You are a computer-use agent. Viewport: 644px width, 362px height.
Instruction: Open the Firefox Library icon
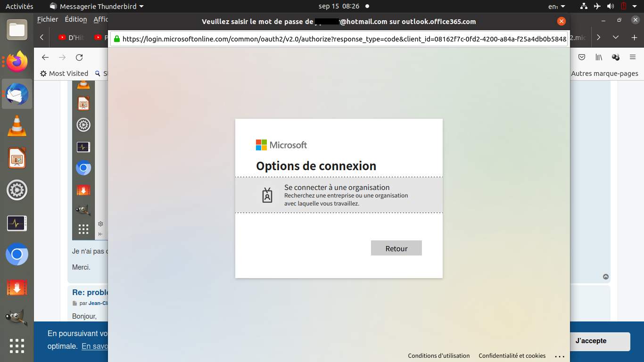[599, 58]
